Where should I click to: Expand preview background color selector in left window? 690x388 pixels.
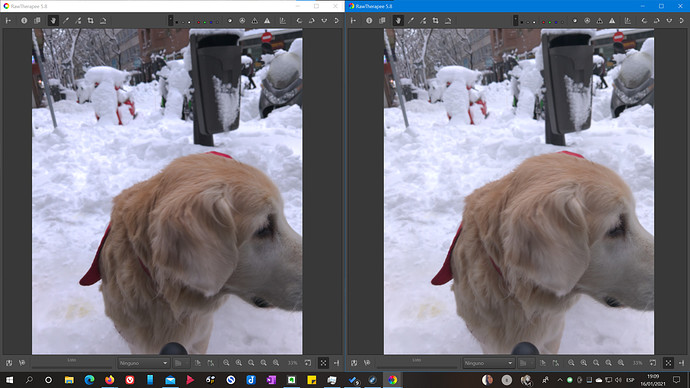coord(170,21)
